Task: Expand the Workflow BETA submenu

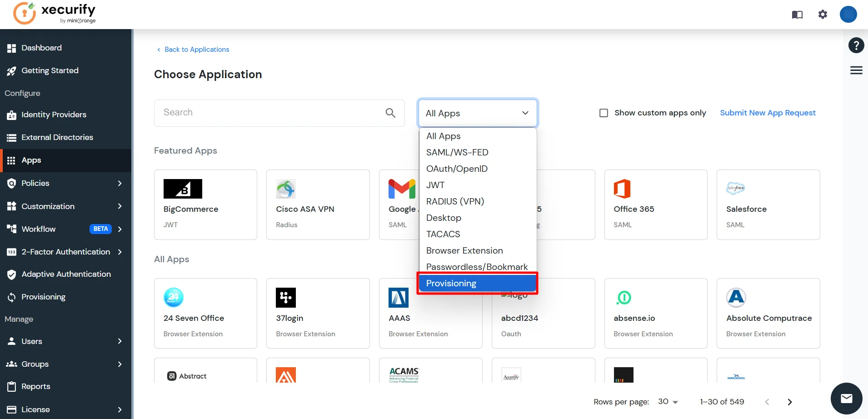Action: (x=120, y=229)
